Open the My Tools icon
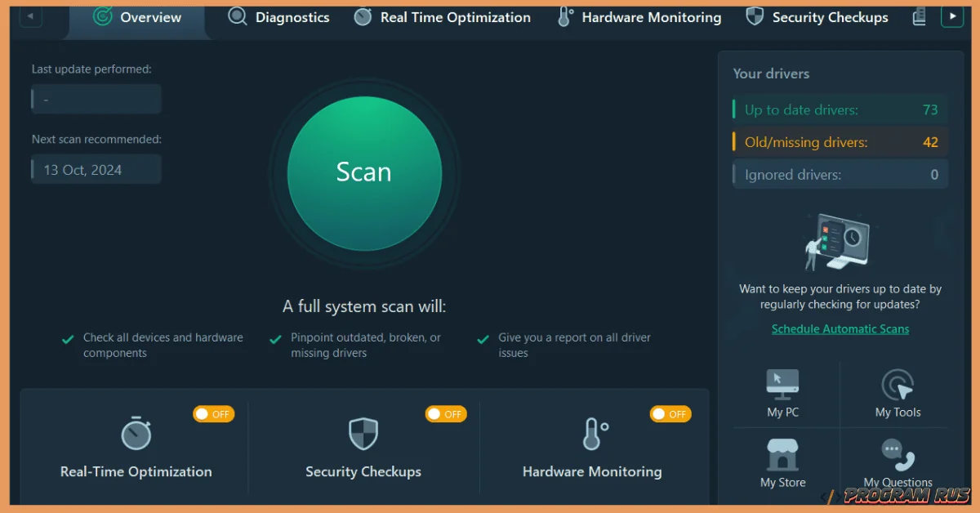 click(x=898, y=385)
